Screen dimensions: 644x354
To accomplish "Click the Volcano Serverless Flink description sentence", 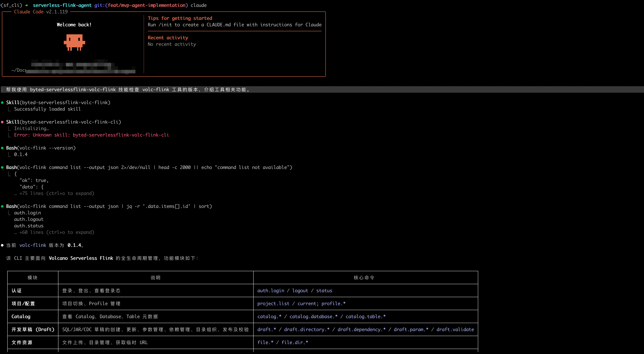I will pyautogui.click(x=102, y=258).
